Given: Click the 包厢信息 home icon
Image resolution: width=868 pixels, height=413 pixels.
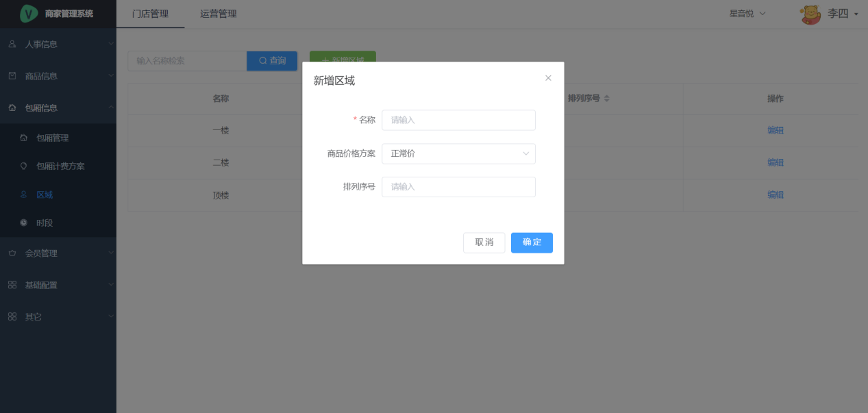Looking at the screenshot, I should (x=12, y=108).
